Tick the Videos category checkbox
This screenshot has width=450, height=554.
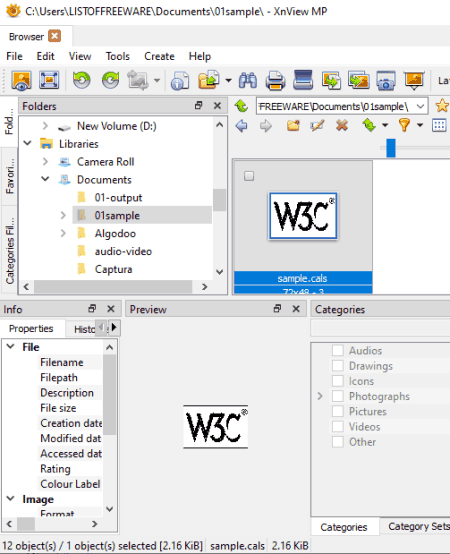click(x=338, y=426)
